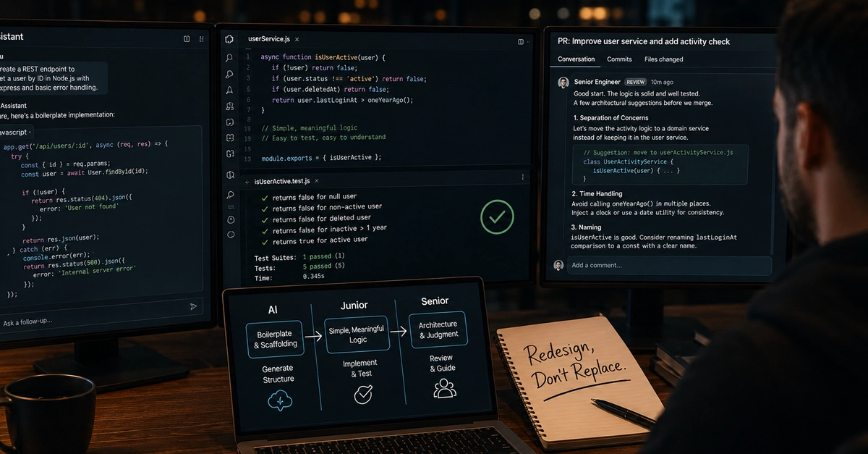Click the send arrow in the assistant chat
The height and width of the screenshot is (454, 868).
pyautogui.click(x=193, y=307)
